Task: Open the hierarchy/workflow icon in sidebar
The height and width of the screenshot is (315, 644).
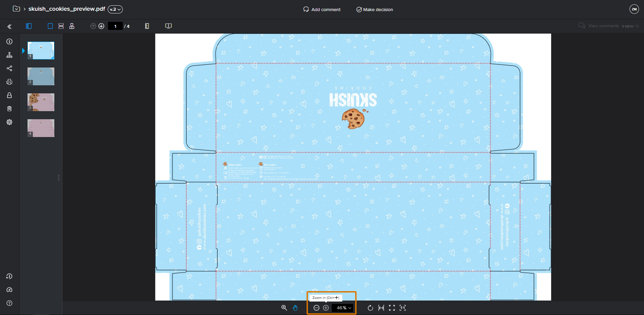Action: 9,55
